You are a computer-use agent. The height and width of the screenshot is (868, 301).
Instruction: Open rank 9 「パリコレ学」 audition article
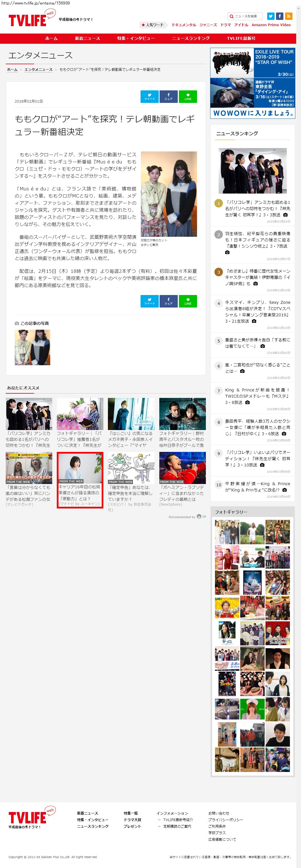258,459
